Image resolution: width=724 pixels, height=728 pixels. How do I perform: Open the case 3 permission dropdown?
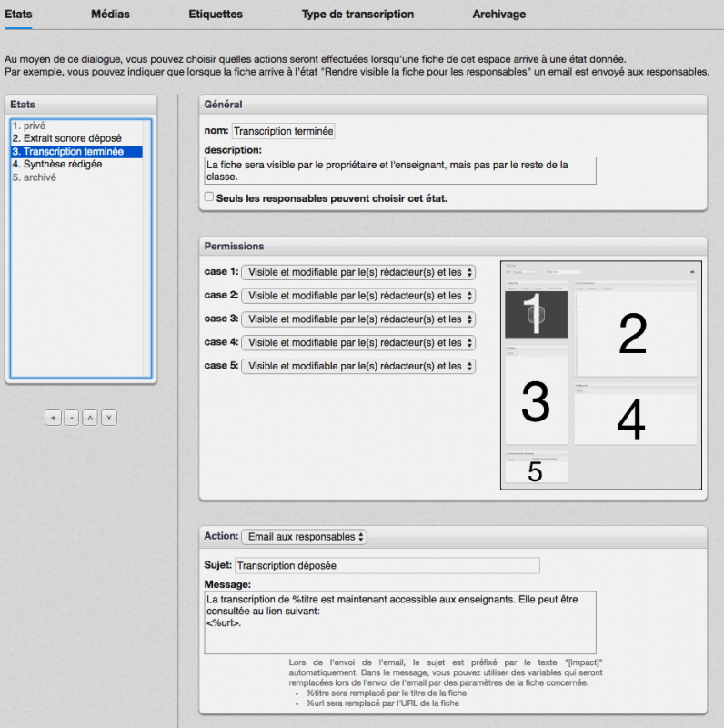(357, 318)
